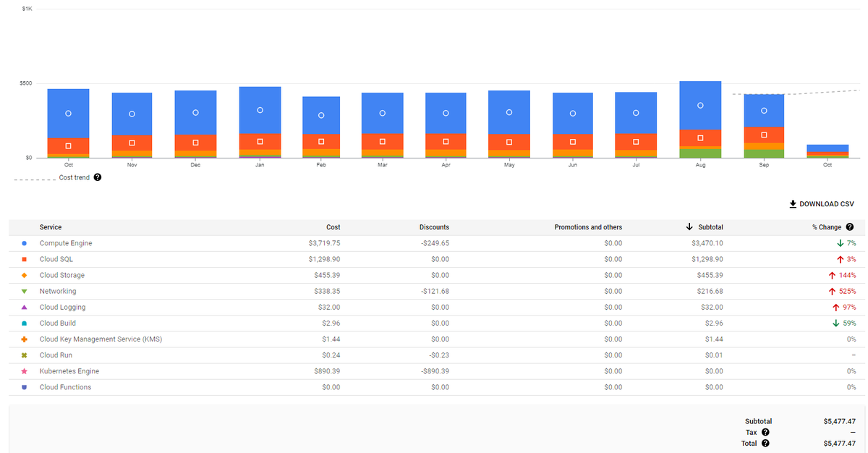Open the Cost trend help icon
868x453 pixels.
click(x=98, y=177)
